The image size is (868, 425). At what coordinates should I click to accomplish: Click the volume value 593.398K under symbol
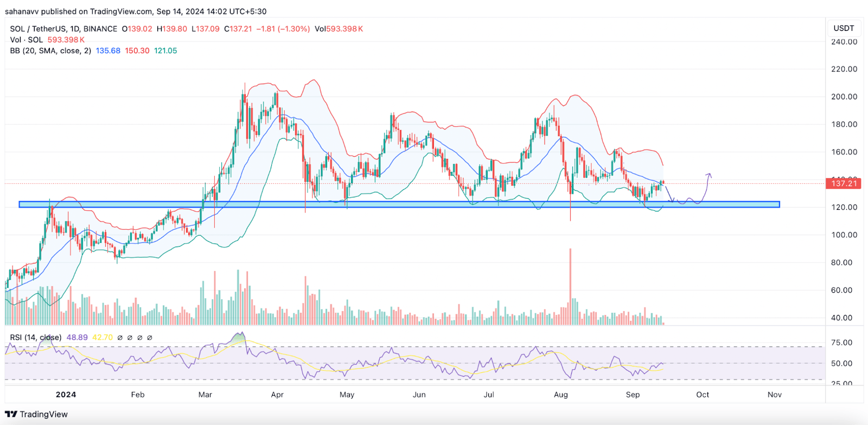[66, 40]
